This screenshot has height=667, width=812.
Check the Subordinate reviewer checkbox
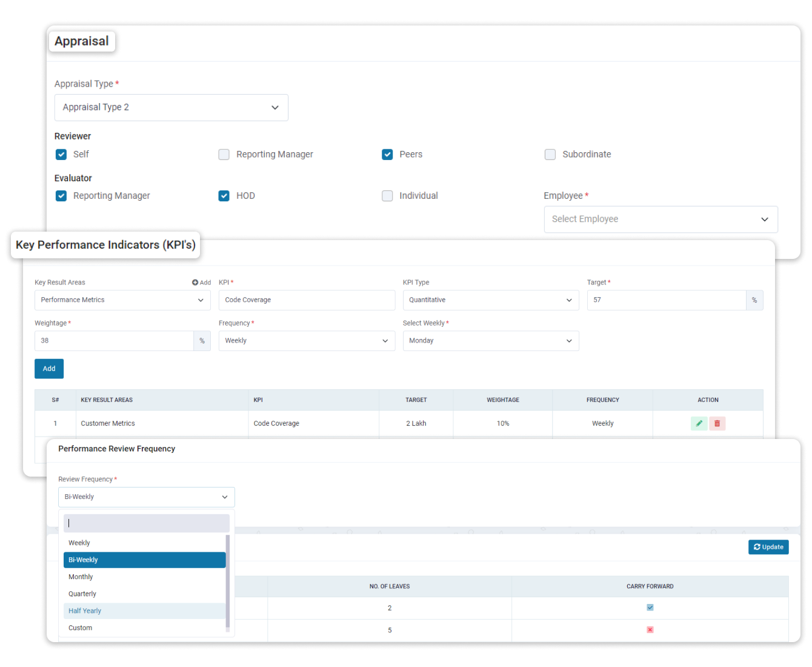[550, 155]
